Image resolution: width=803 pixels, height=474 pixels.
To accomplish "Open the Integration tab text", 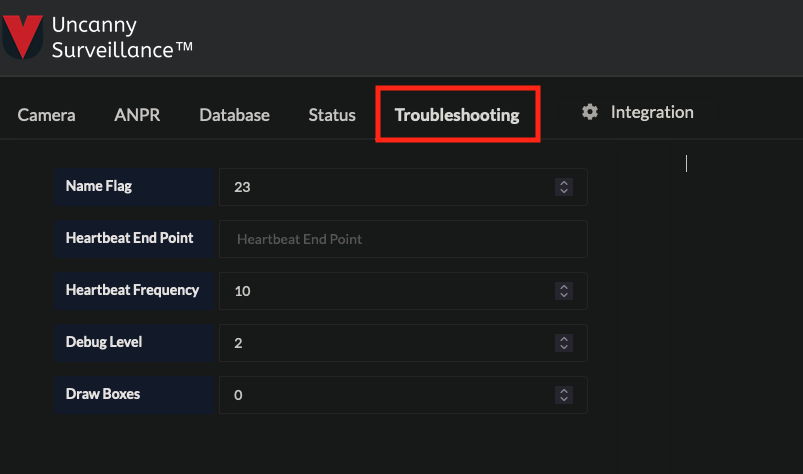I will 652,112.
